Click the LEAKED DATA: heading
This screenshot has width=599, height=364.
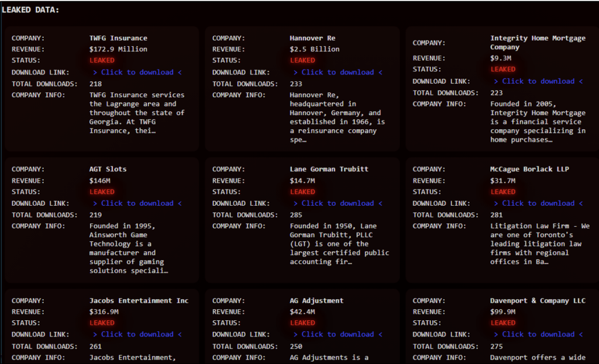point(30,10)
